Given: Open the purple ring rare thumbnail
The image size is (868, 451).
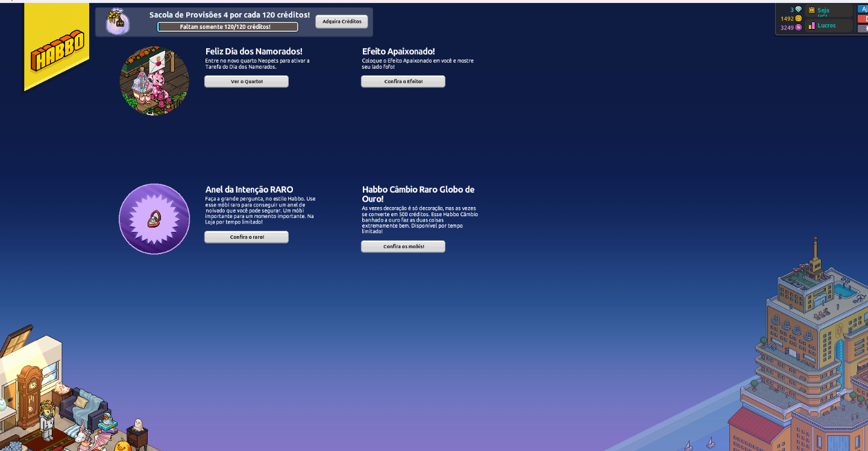Looking at the screenshot, I should point(154,219).
